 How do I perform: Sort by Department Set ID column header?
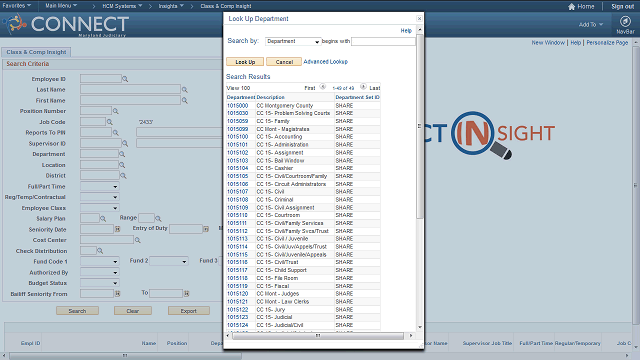[x=357, y=97]
